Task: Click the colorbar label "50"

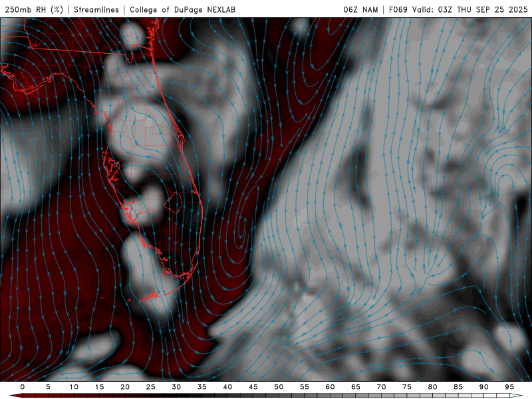Action: tap(279, 387)
